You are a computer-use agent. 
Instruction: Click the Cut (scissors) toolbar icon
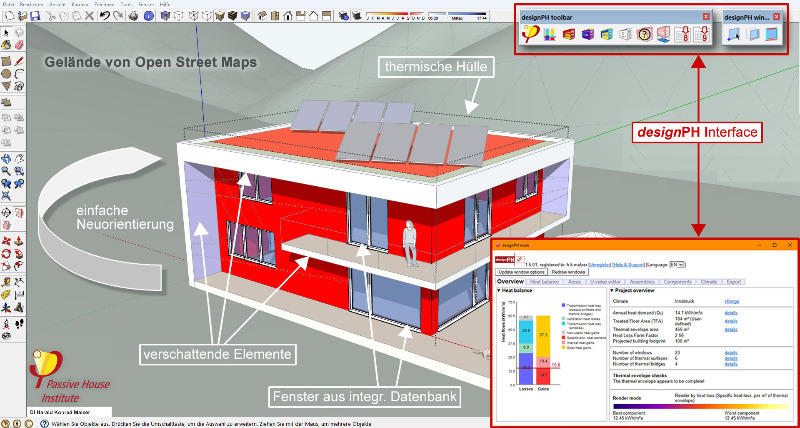[x=51, y=16]
